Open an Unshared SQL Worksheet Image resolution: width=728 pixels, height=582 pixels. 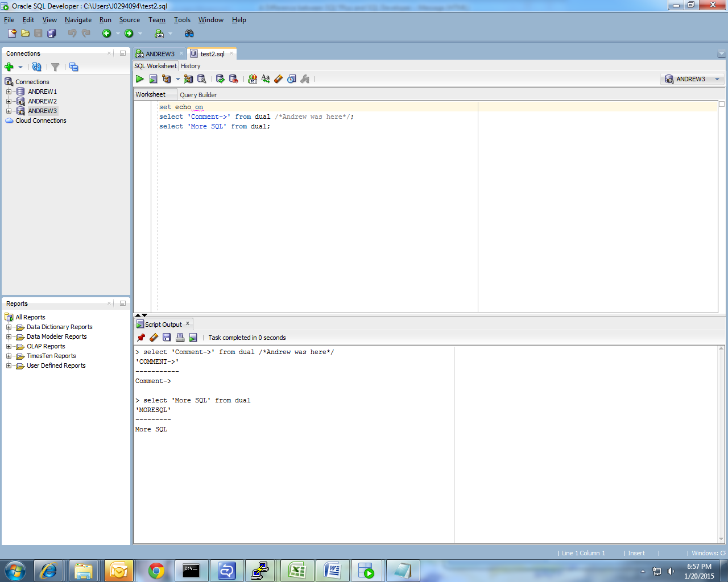[253, 79]
